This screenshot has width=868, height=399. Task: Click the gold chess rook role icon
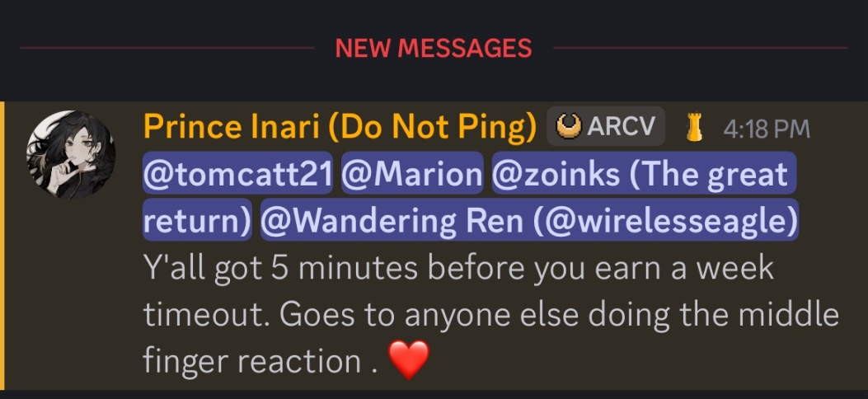[693, 128]
